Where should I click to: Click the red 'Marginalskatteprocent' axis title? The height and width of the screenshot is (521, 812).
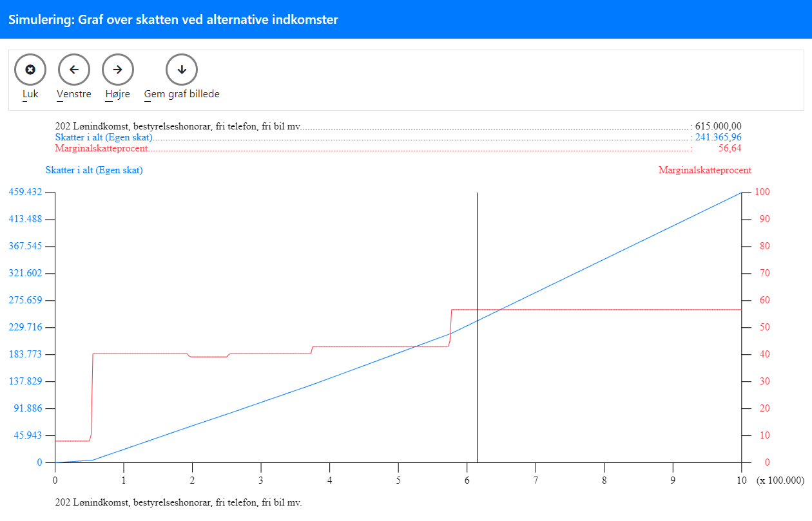pos(704,171)
